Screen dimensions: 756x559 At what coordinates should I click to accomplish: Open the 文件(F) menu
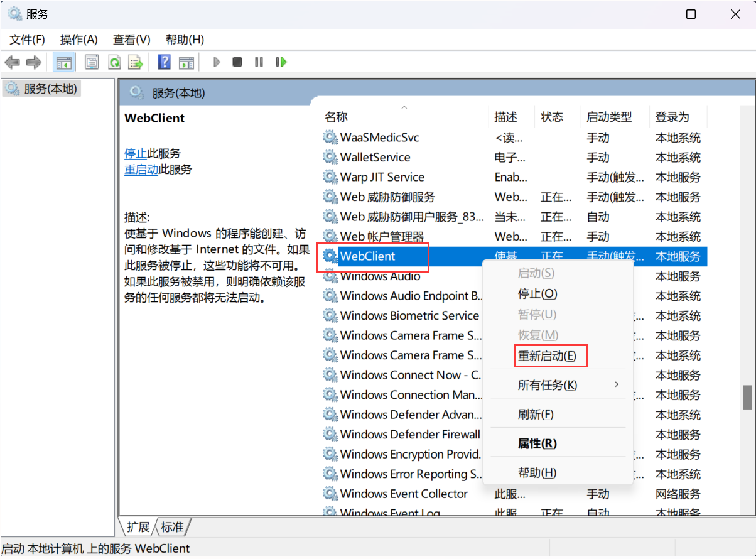click(28, 40)
